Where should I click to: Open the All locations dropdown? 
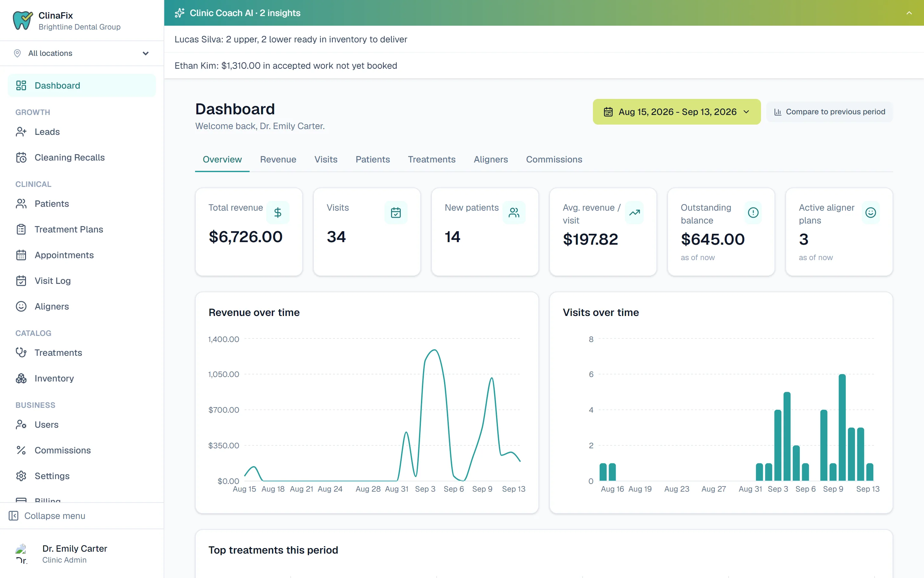point(82,53)
